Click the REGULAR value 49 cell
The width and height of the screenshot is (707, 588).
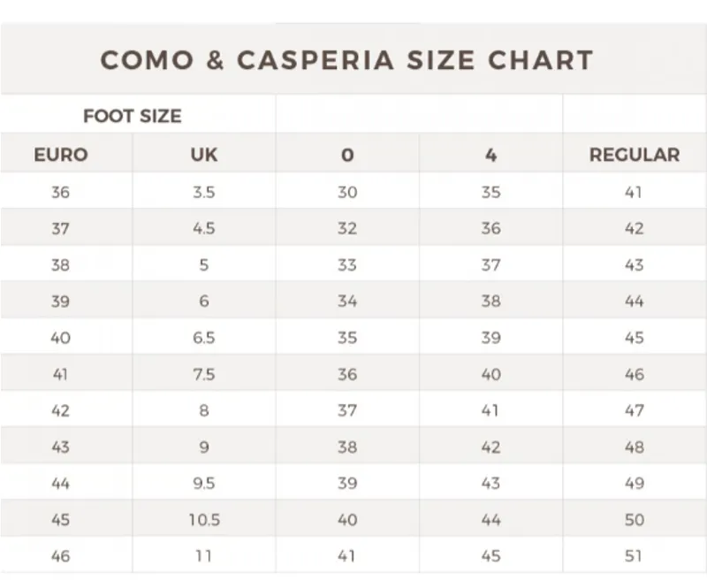pyautogui.click(x=634, y=484)
